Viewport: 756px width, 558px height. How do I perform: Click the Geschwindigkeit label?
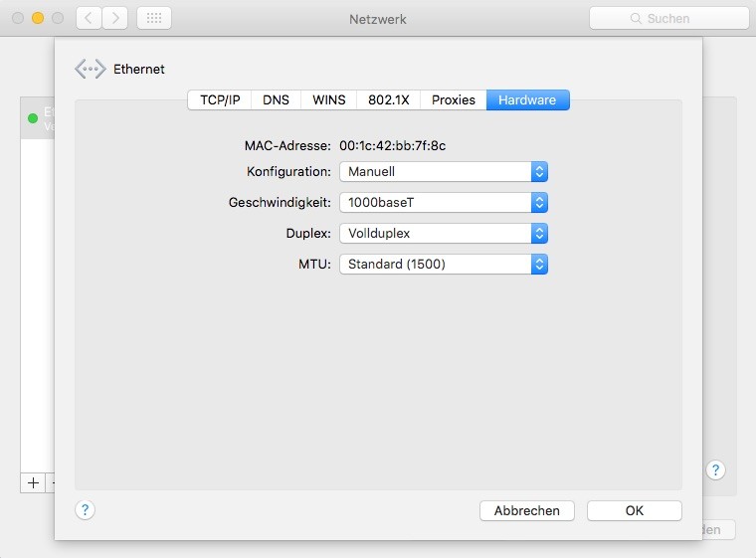coord(280,203)
